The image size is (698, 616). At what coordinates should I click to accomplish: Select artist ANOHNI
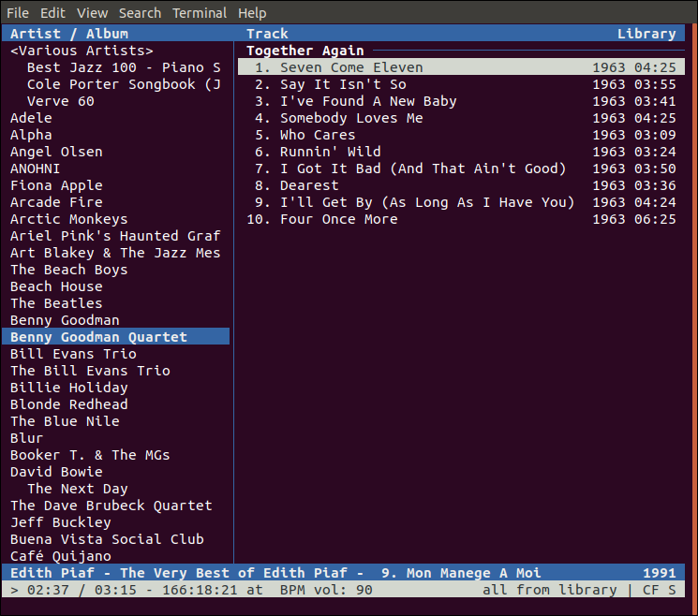click(x=36, y=169)
